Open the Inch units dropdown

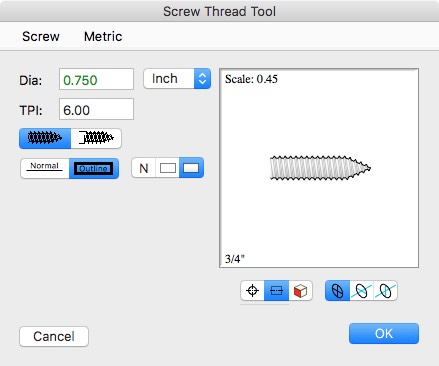click(x=177, y=79)
